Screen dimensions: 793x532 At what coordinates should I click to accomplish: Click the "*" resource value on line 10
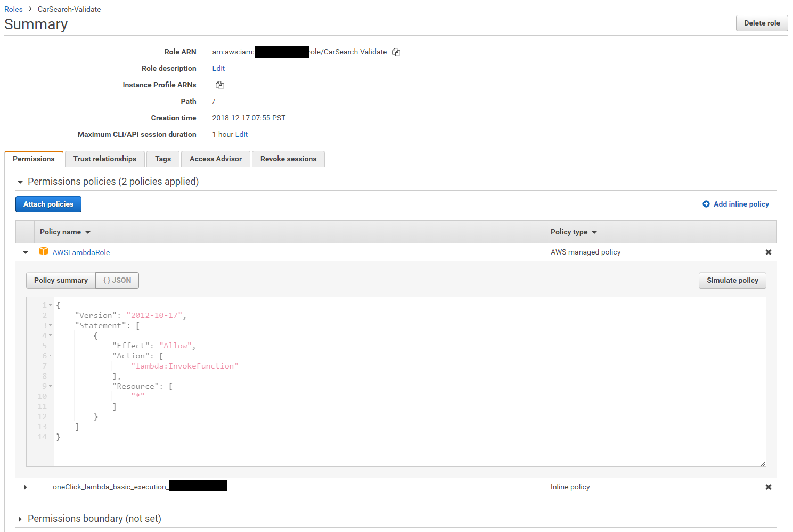point(138,396)
